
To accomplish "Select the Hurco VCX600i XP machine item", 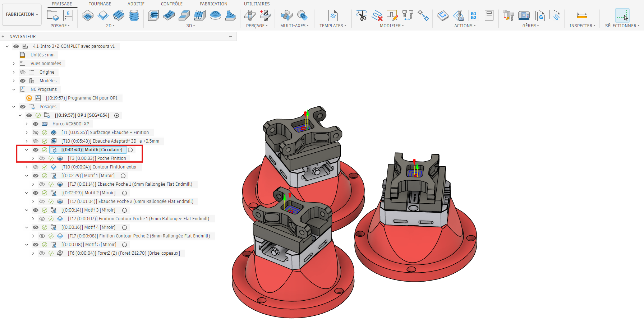I will click(70, 124).
